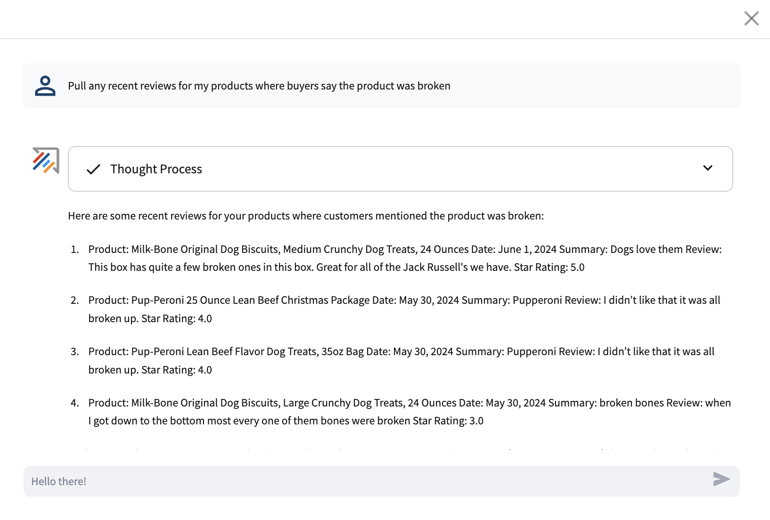
Task: Click the user avatar icon beside the question
Action: 45,86
